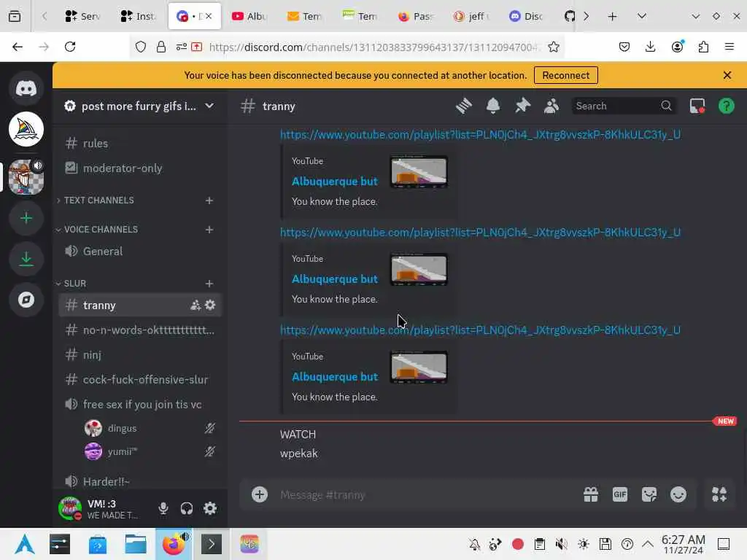The width and height of the screenshot is (747, 560).
Task: Switch to the jeff browser tab
Action: pos(471,16)
